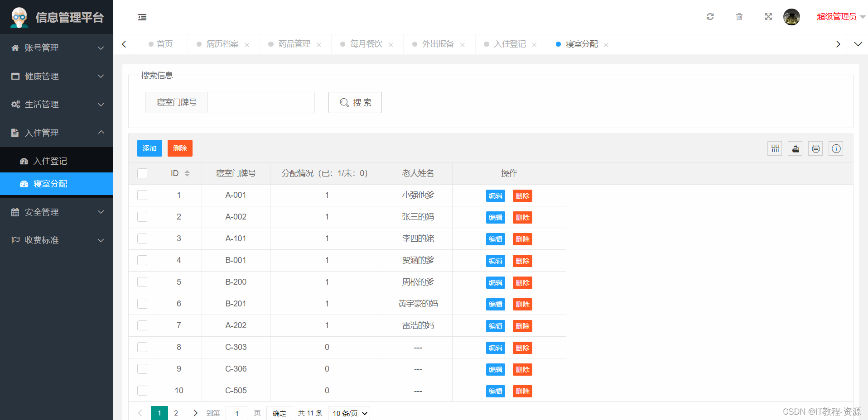The width and height of the screenshot is (868, 420).
Task: Click the export table icon
Action: point(795,148)
